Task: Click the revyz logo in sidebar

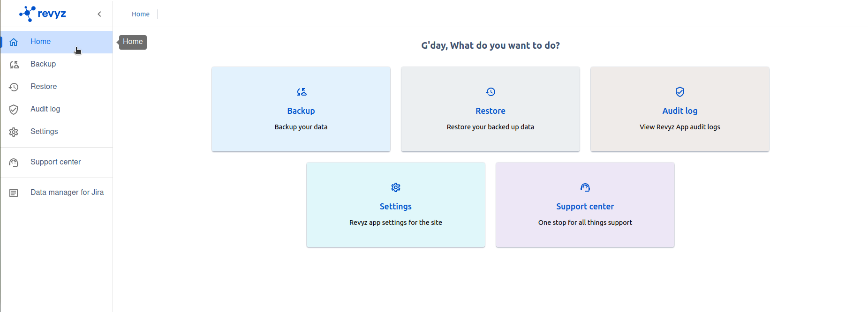Action: [x=43, y=14]
